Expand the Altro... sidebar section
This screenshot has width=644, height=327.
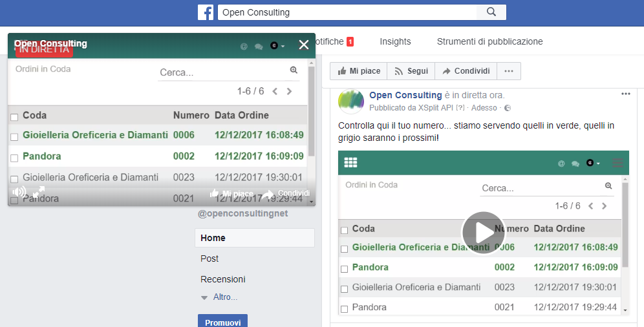[x=220, y=297]
